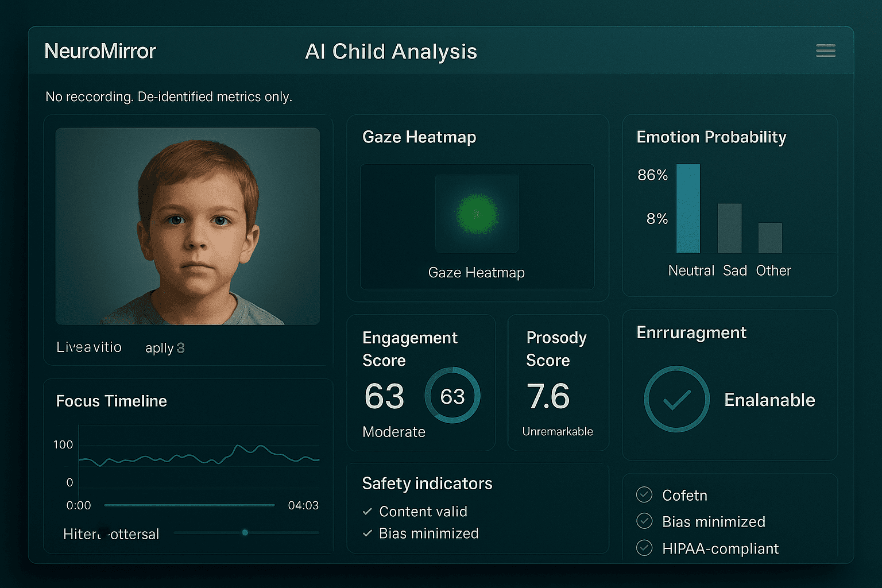Viewport: 882px width, 588px height.
Task: Click the Liveavitio label under the portrait
Action: (x=89, y=347)
